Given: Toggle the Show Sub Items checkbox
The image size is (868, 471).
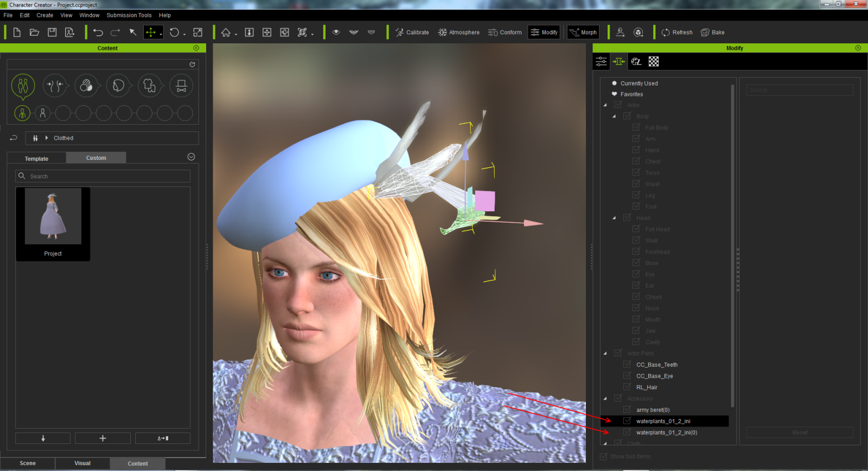Looking at the screenshot, I should click(604, 456).
